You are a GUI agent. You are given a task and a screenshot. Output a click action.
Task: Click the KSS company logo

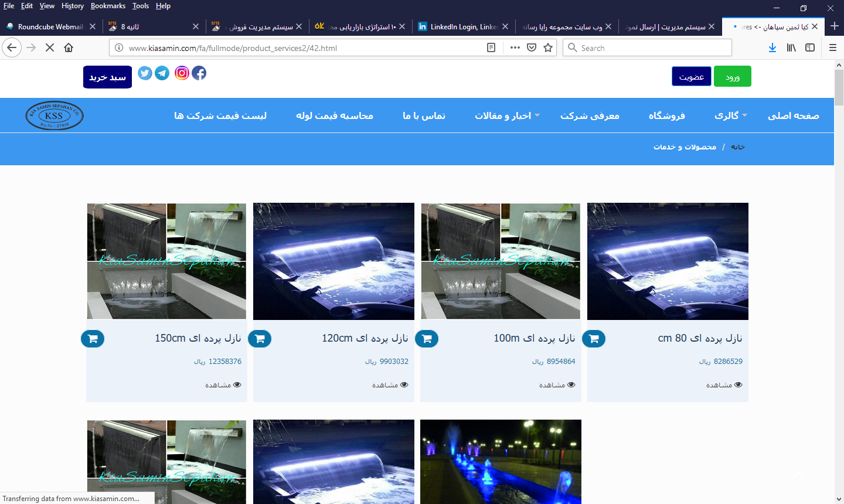pos(55,115)
